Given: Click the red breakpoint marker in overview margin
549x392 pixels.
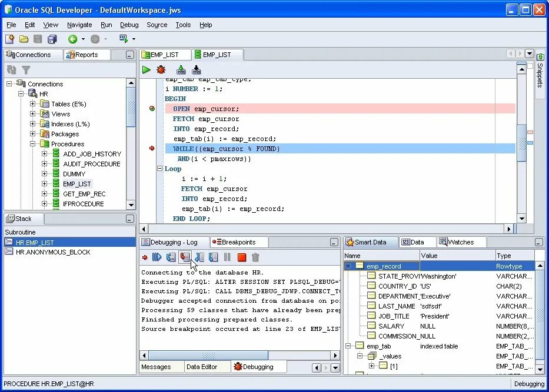Looking at the screenshot, I should (530, 132).
